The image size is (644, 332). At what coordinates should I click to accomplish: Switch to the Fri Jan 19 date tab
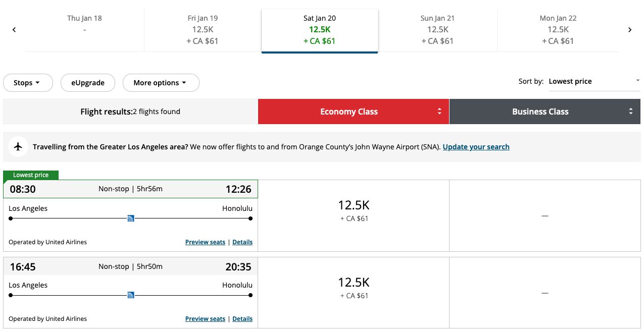[x=203, y=29]
